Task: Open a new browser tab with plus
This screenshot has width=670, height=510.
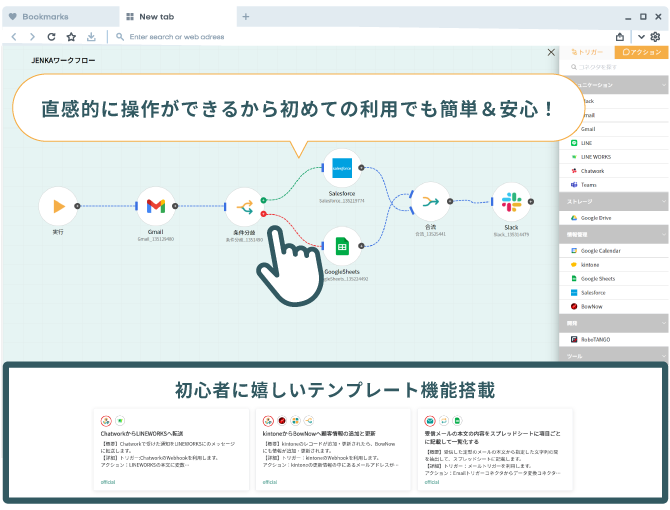Action: click(x=246, y=17)
